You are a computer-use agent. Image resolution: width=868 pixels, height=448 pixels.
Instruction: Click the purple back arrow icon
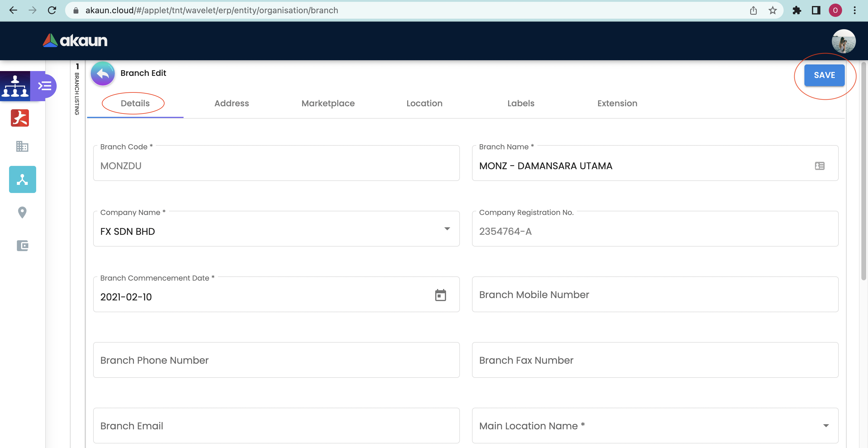(x=103, y=73)
